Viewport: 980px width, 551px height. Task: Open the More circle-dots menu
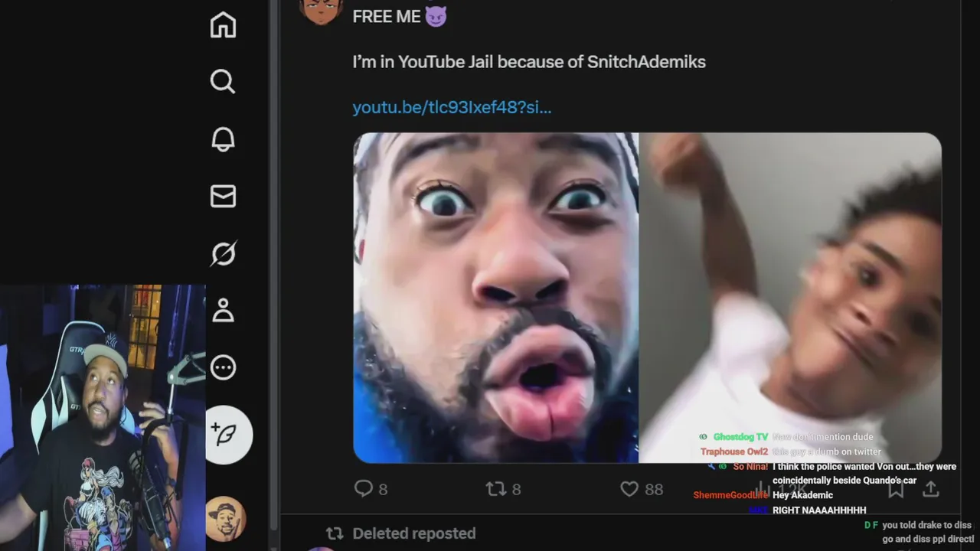[223, 367]
